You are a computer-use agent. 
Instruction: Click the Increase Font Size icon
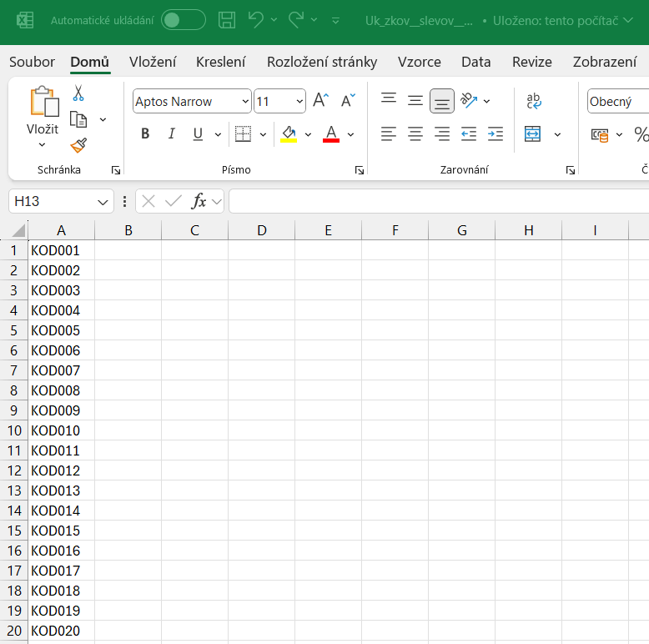click(x=320, y=101)
